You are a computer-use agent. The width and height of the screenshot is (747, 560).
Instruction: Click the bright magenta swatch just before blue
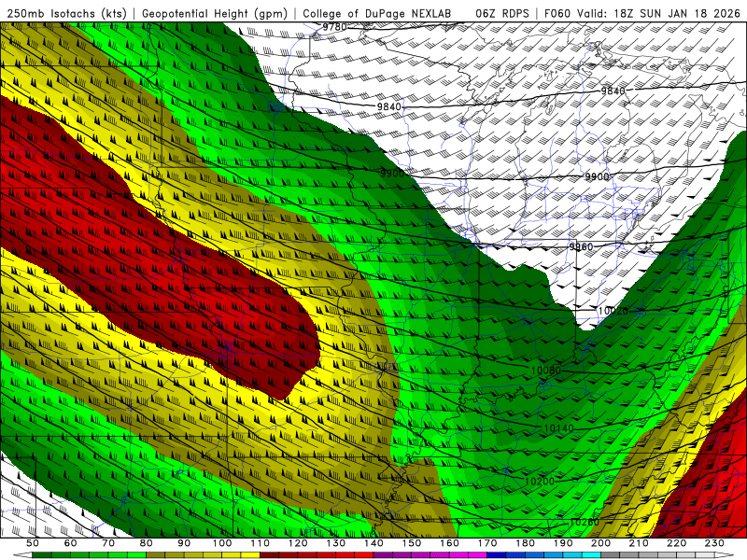click(478, 555)
